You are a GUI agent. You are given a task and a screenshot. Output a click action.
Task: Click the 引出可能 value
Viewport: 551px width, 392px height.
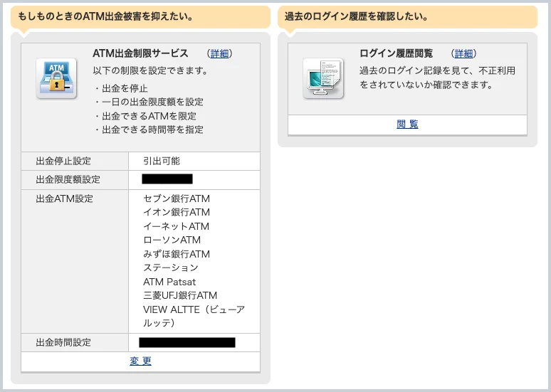coord(162,161)
